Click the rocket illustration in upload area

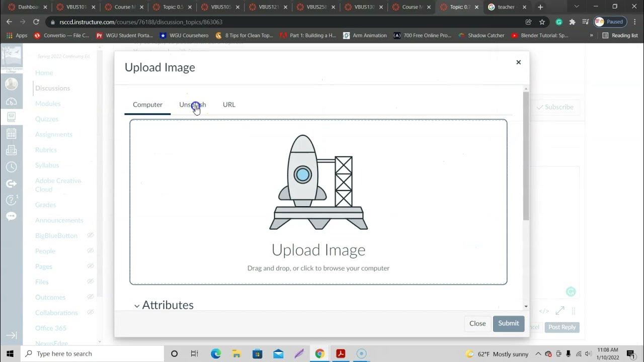(x=318, y=182)
